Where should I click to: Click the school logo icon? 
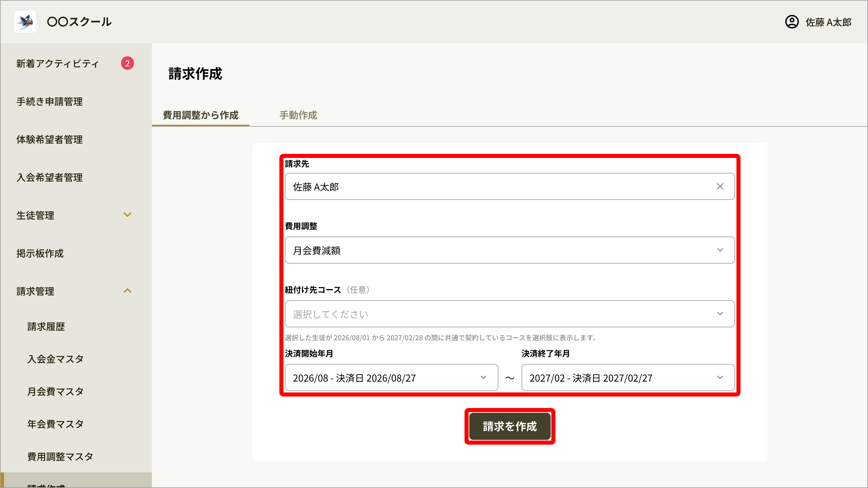25,22
